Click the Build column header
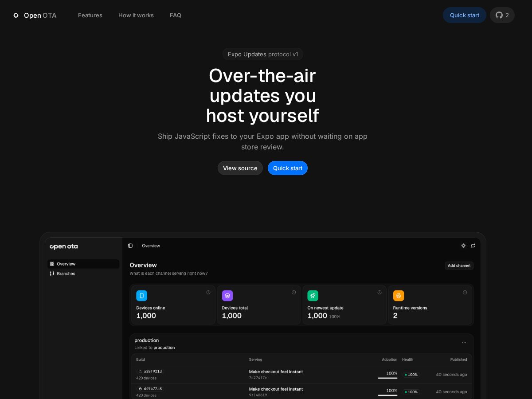This screenshot has height=399, width=532. point(141,360)
